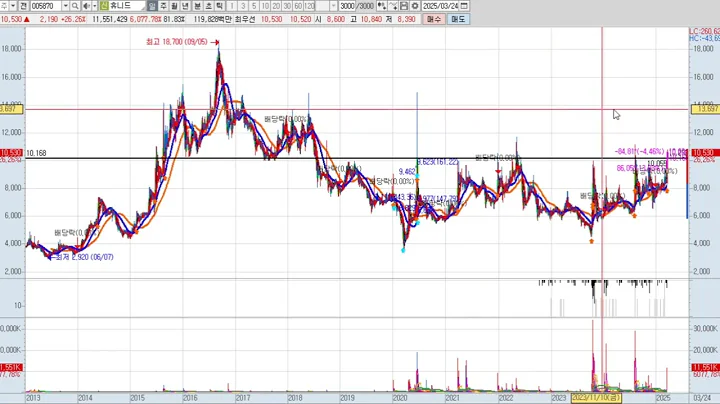The width and height of the screenshot is (720, 404).
Task: Open the dropdown beside the speaker icon
Action: coord(95,6)
